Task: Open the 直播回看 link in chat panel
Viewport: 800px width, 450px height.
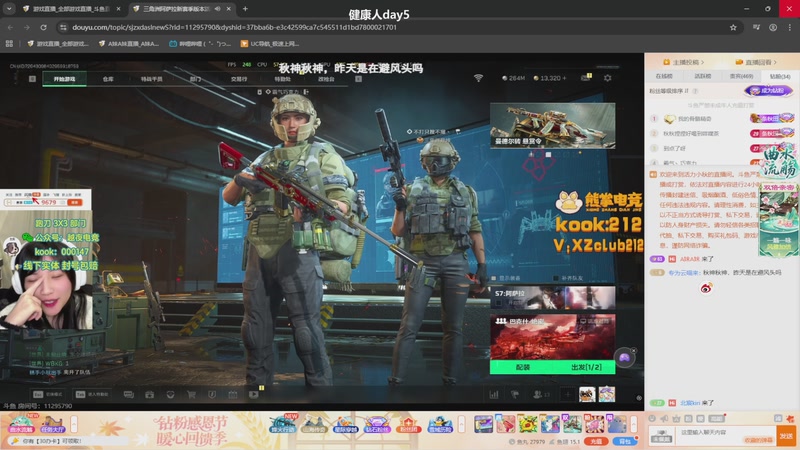Action: pos(757,62)
